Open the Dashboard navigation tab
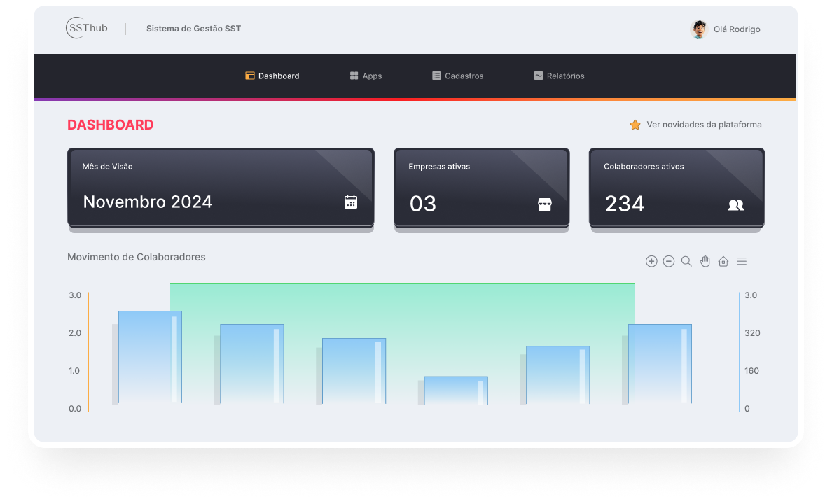 pos(272,76)
